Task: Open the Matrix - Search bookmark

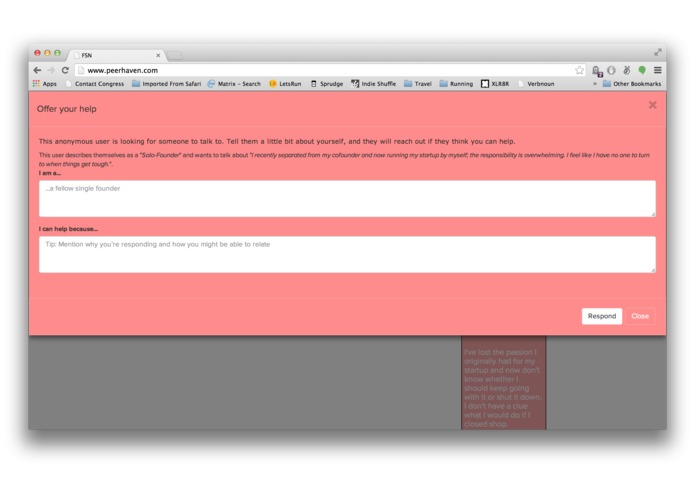Action: (234, 84)
